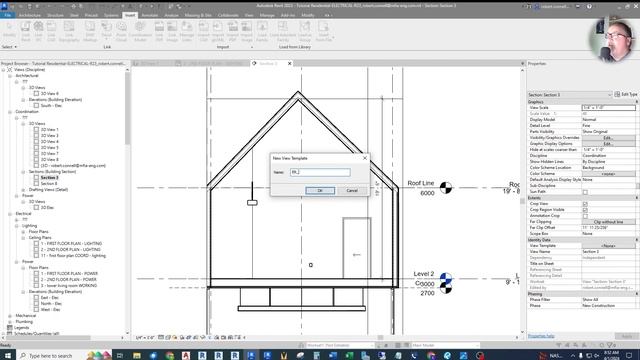Image resolution: width=640 pixels, height=360 pixels.
Task: Toggle the Sun Path checkbox
Action: pyautogui.click(x=585, y=192)
